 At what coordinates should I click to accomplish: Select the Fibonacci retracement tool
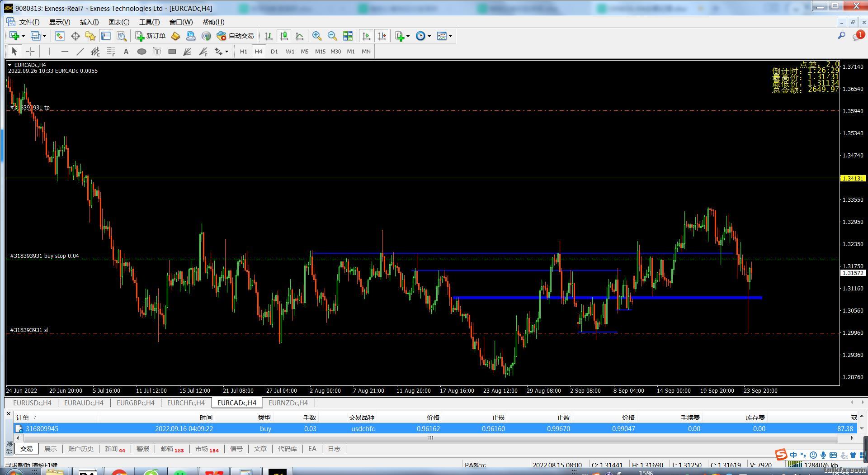pos(111,52)
